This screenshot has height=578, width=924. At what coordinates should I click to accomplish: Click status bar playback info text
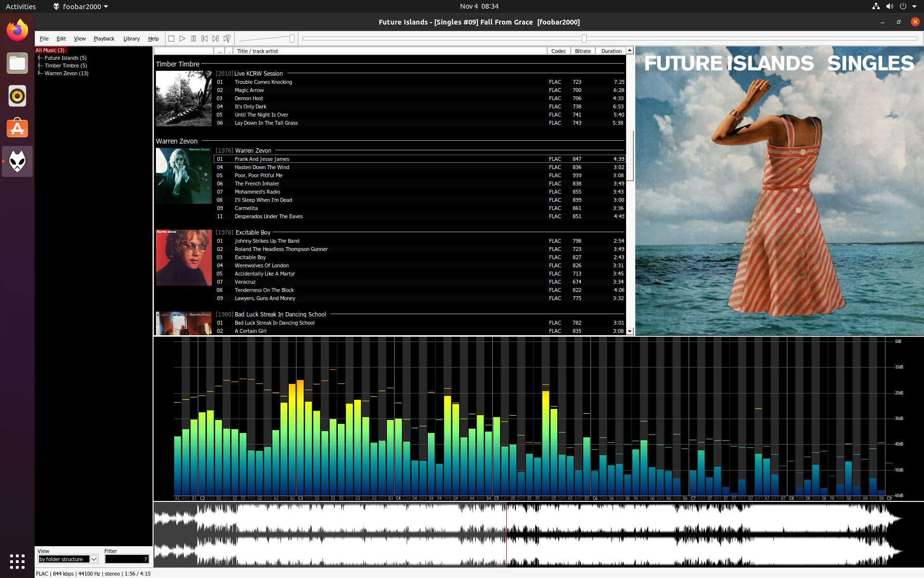tap(93, 574)
